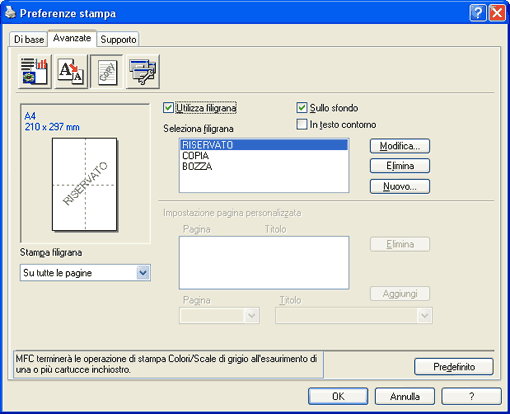Click the A4 page watermark preview

click(85, 184)
